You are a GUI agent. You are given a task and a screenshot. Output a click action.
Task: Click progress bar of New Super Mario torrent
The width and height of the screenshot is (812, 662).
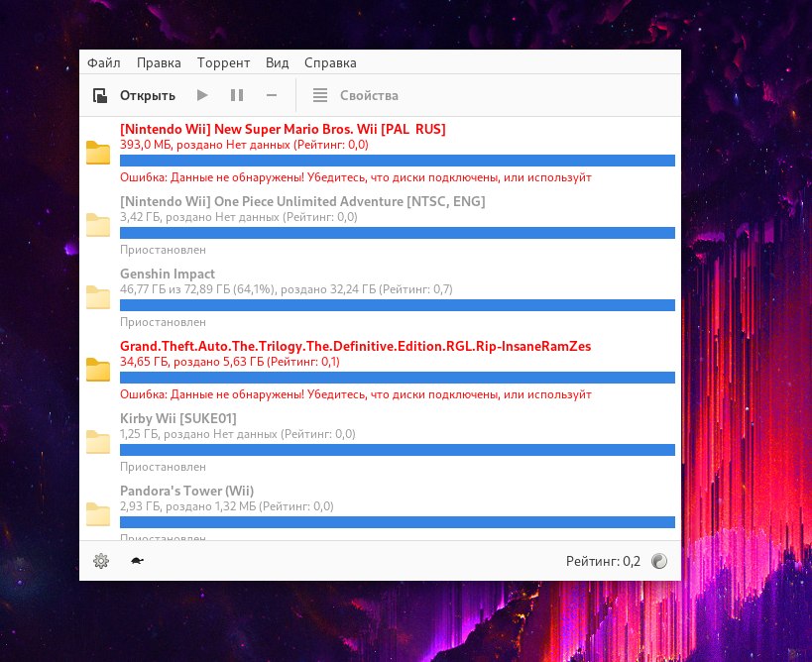[x=398, y=161]
